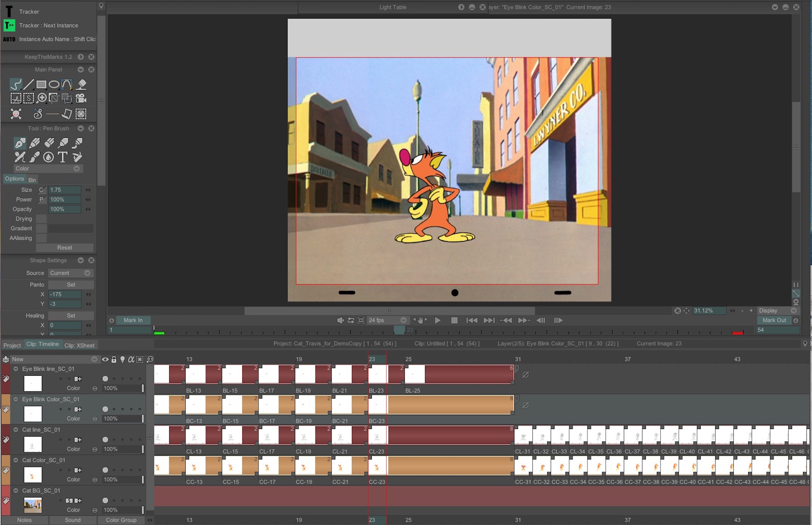This screenshot has width=812, height=525.
Task: Collapse the Shape Settings panel arrow
Action: tap(80, 260)
